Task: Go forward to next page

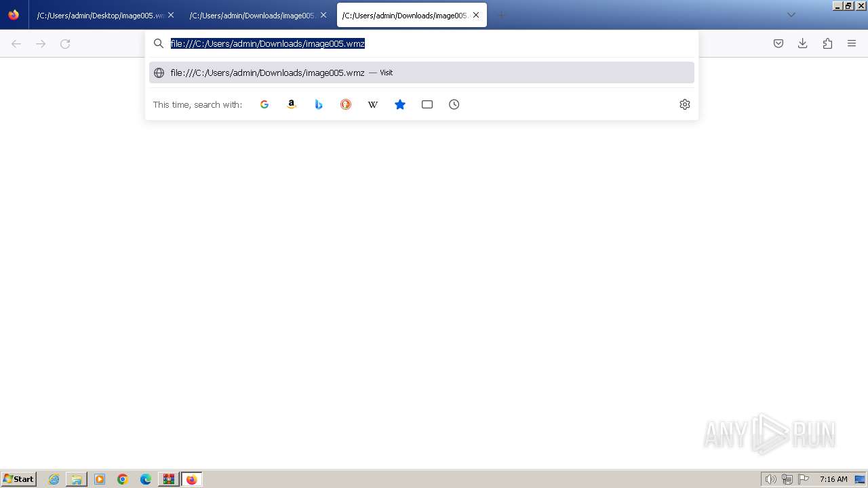Action: tap(41, 43)
